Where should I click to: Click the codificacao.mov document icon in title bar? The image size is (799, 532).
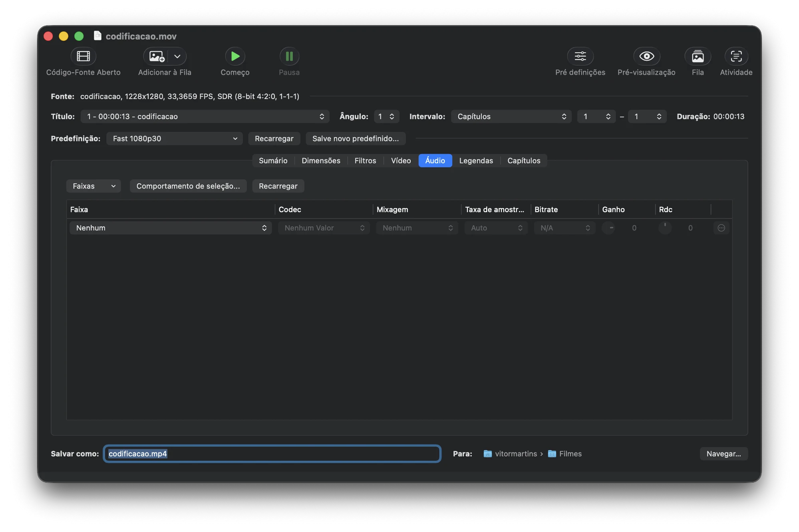97,36
